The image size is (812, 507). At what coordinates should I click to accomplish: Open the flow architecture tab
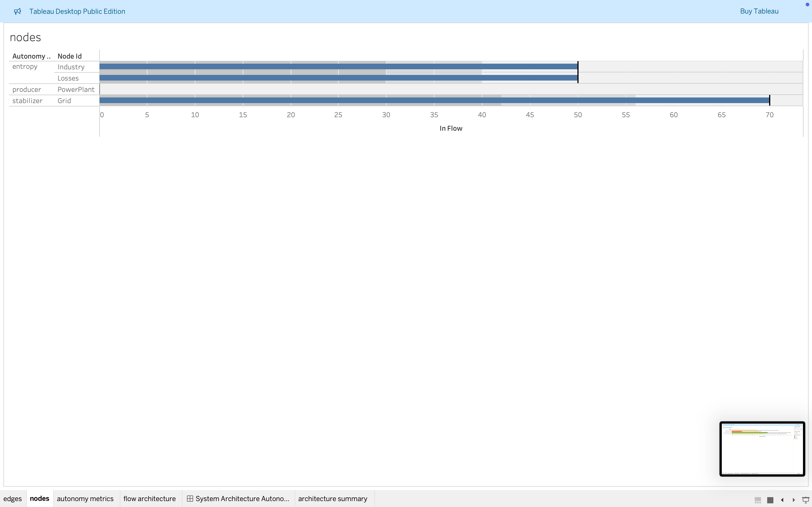click(x=149, y=499)
